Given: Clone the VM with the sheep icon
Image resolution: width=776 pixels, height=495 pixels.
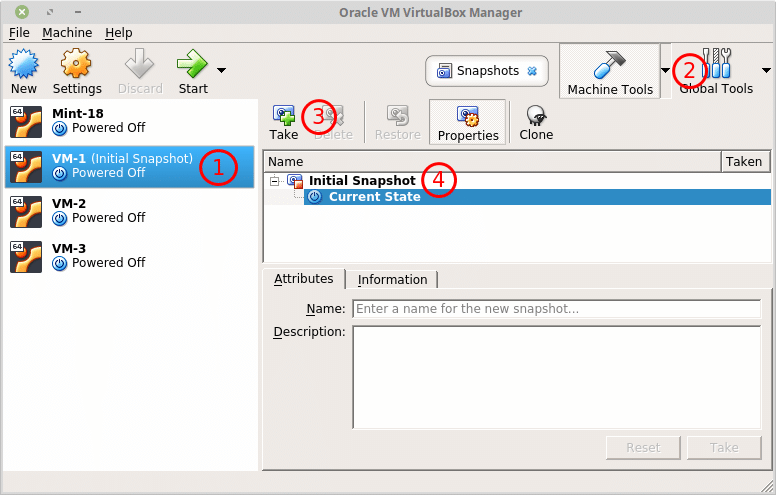Looking at the screenshot, I should (x=536, y=115).
